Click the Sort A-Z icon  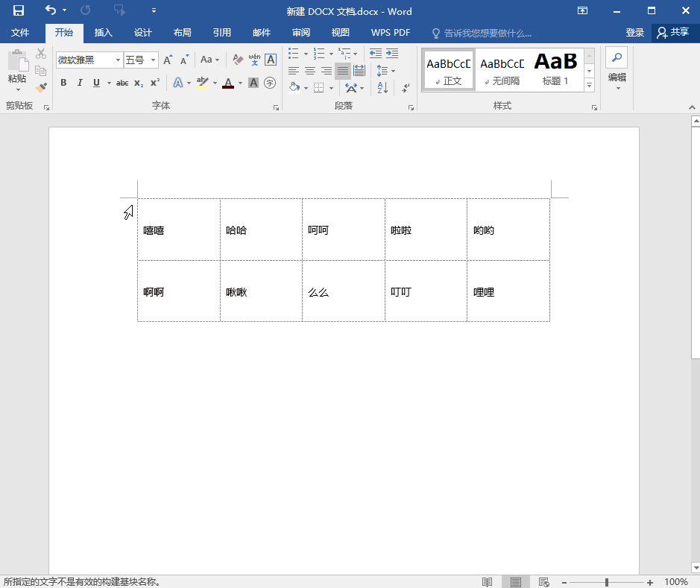[382, 87]
